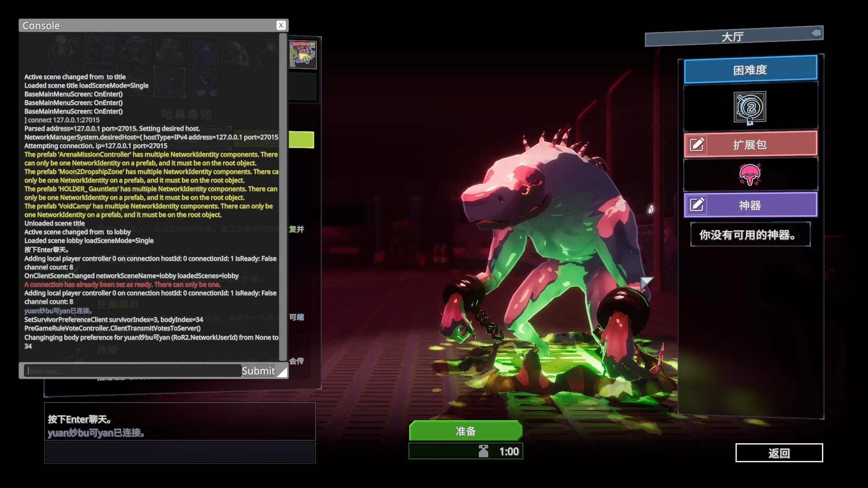Click the lime green skill tab
The width and height of the screenshot is (868, 488).
pos(301,140)
